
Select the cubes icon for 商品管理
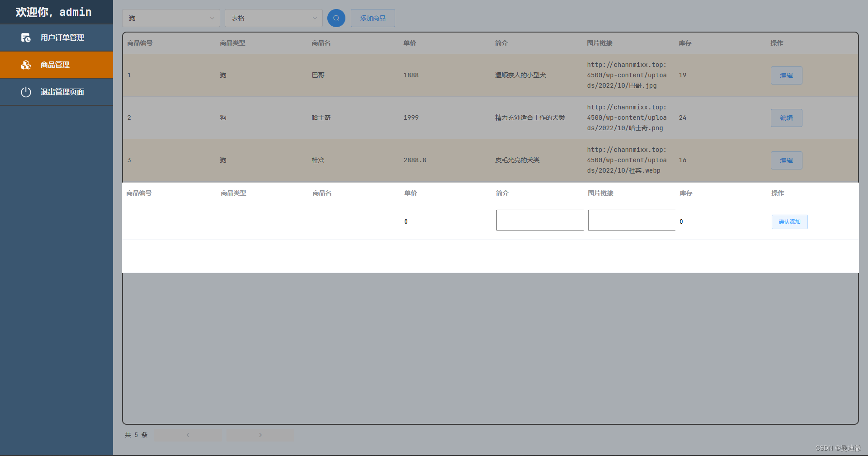pyautogui.click(x=26, y=65)
